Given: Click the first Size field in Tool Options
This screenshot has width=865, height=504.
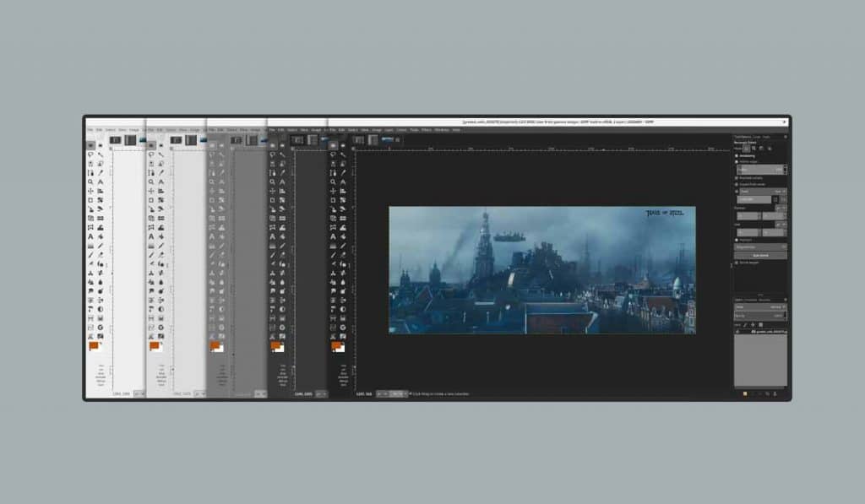Looking at the screenshot, I should tap(747, 233).
